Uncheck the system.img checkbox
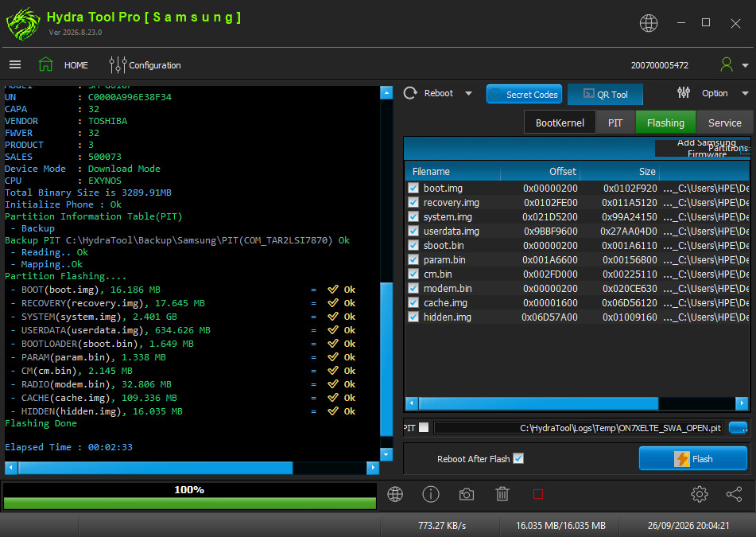 pyautogui.click(x=413, y=216)
